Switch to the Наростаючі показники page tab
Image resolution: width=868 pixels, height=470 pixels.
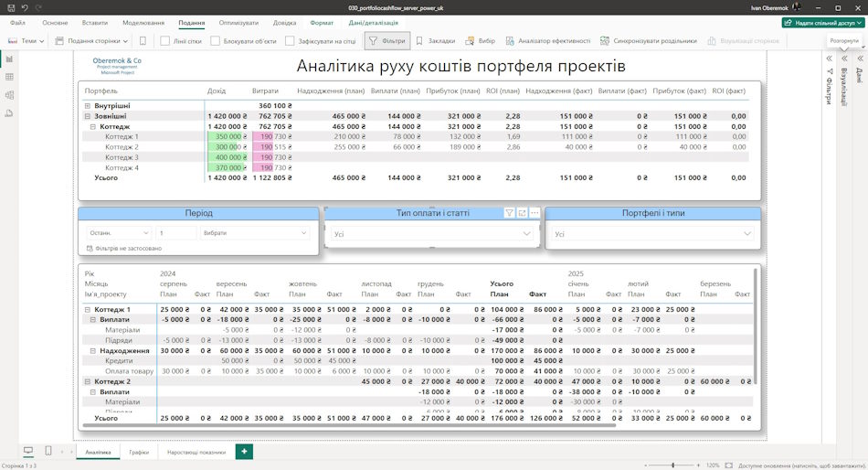[x=196, y=453]
